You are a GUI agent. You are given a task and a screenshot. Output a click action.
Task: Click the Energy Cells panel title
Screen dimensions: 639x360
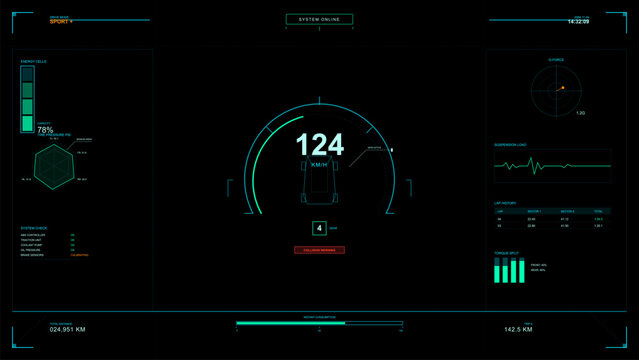(33, 62)
